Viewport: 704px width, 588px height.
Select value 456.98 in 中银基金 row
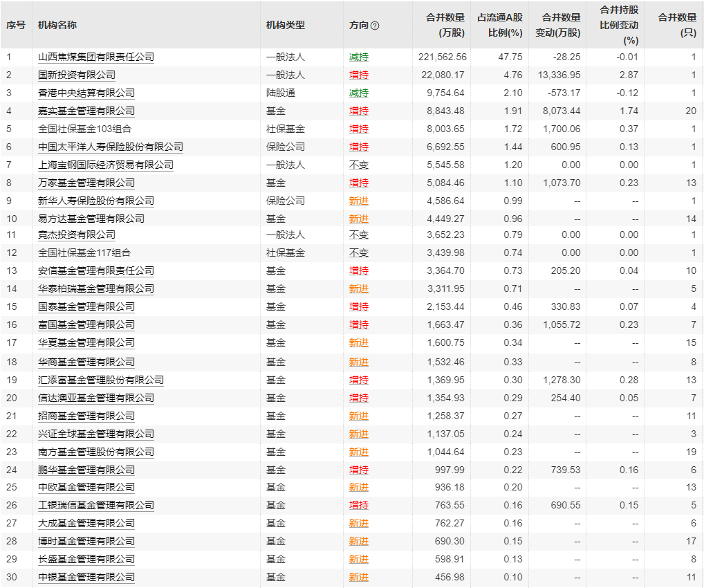[450, 577]
